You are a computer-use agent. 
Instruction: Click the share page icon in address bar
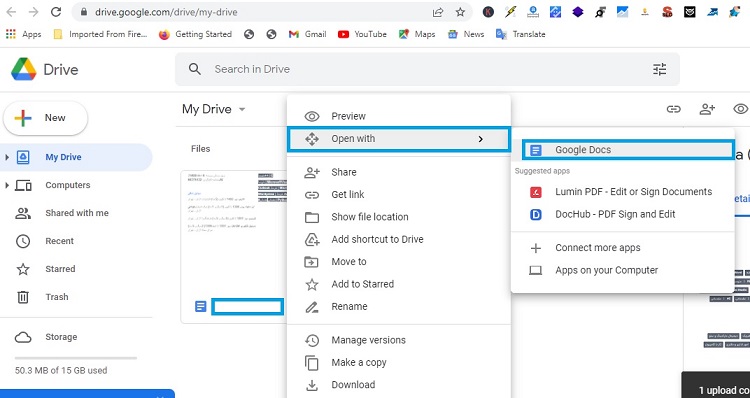coord(438,12)
